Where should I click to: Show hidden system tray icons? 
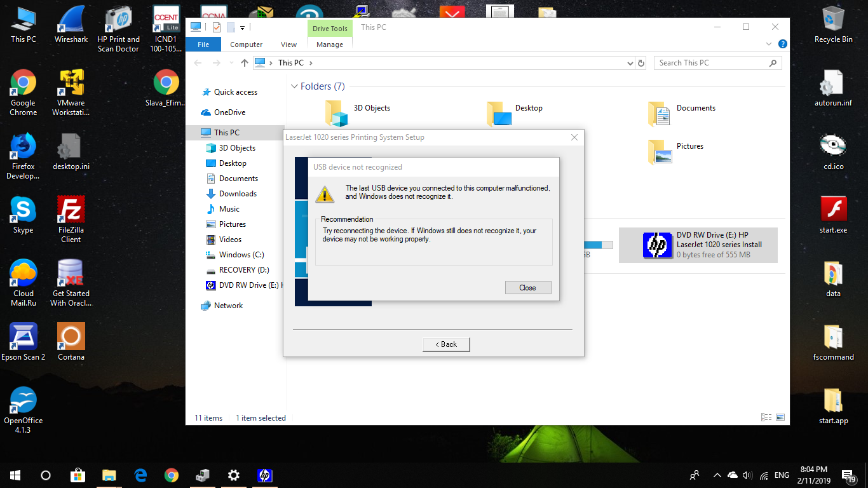click(717, 475)
